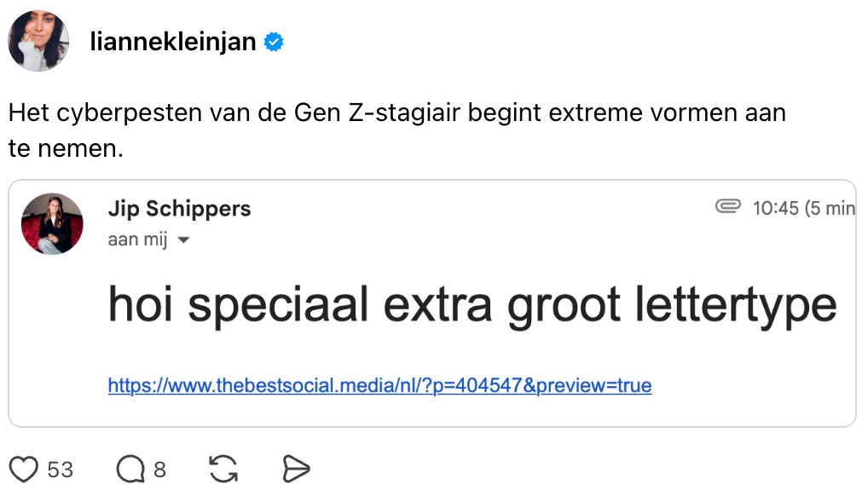Repost using the circular arrows icon
This screenshot has width=868, height=496.
tap(223, 469)
